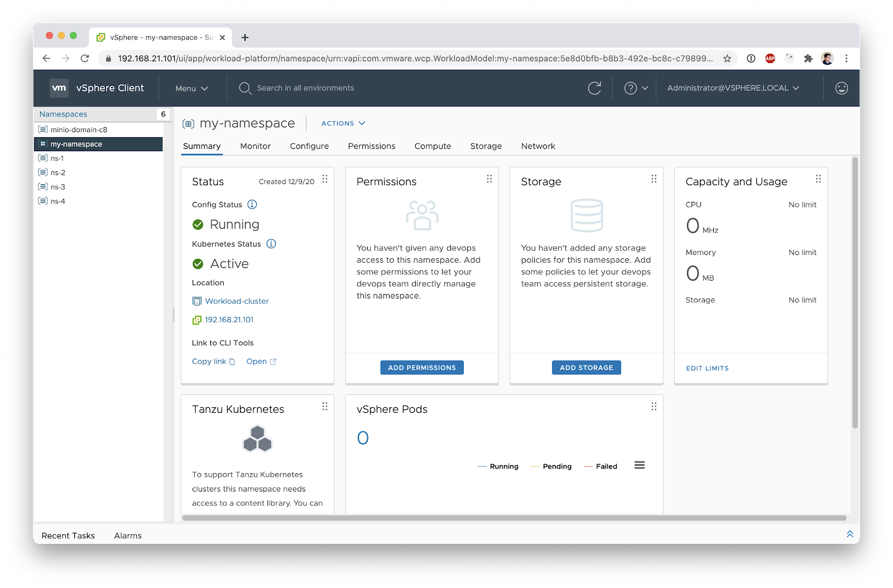
Task: Click the browser address bar
Action: tap(415, 59)
